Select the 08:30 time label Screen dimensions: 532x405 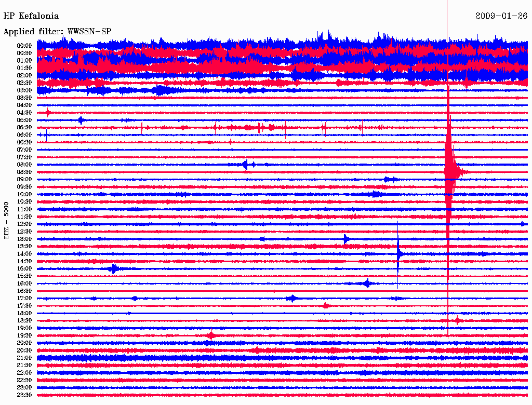coord(24,172)
